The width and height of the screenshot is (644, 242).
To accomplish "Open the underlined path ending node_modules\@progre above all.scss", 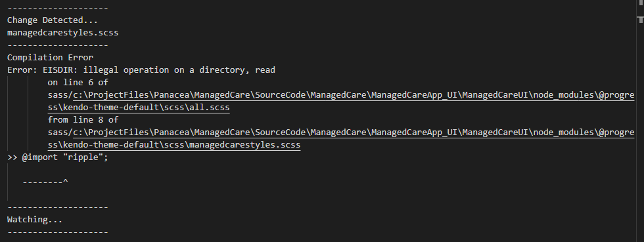I will 354,95.
